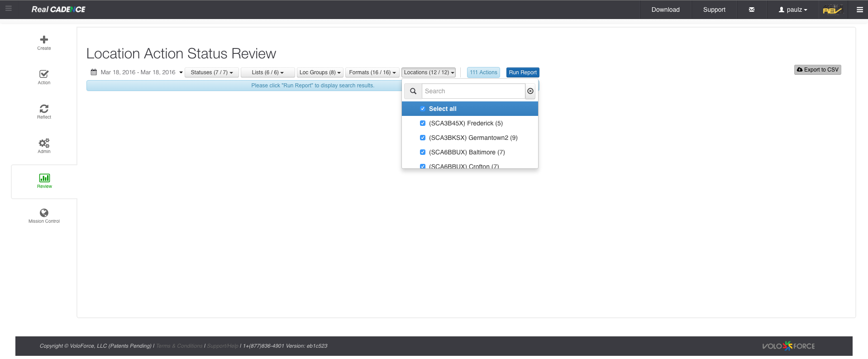Click in the locations Search field

(473, 91)
